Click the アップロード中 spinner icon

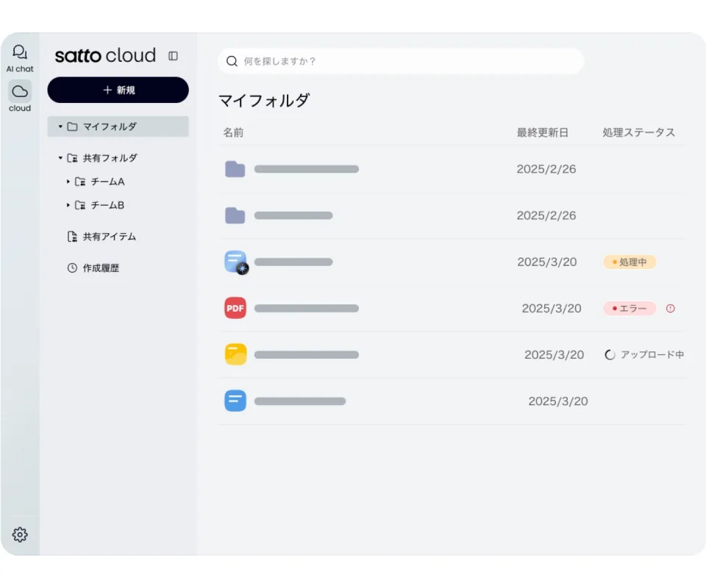(610, 355)
